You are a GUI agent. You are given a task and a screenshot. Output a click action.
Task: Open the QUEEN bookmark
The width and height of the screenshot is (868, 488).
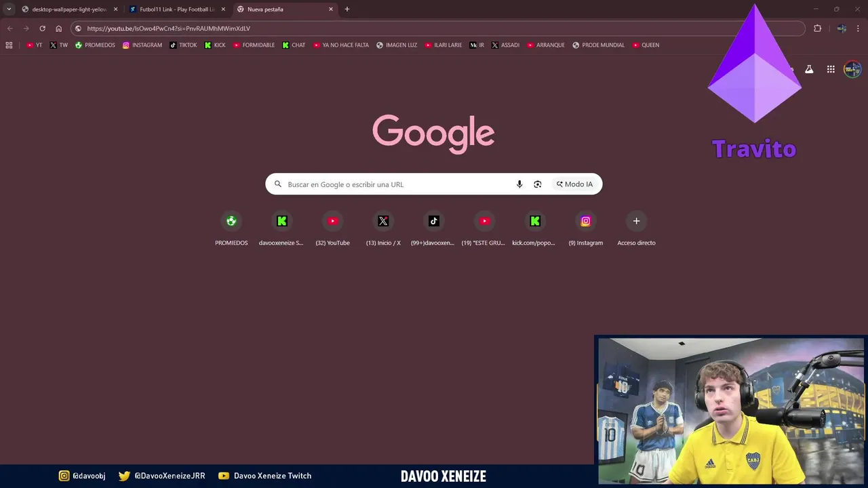coord(646,45)
